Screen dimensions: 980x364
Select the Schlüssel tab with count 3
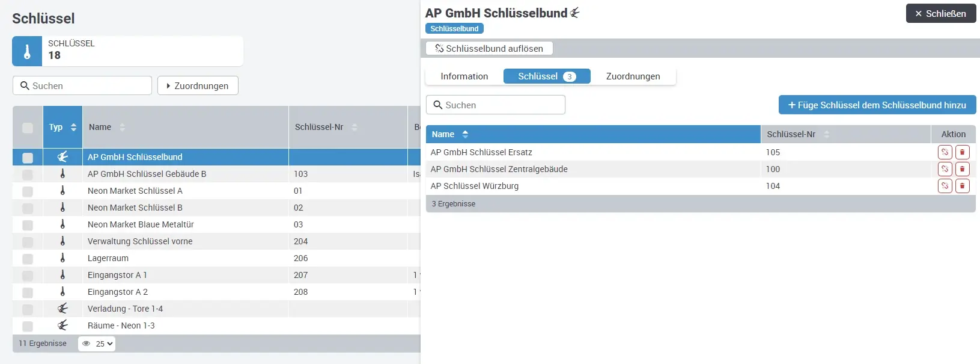pos(547,76)
